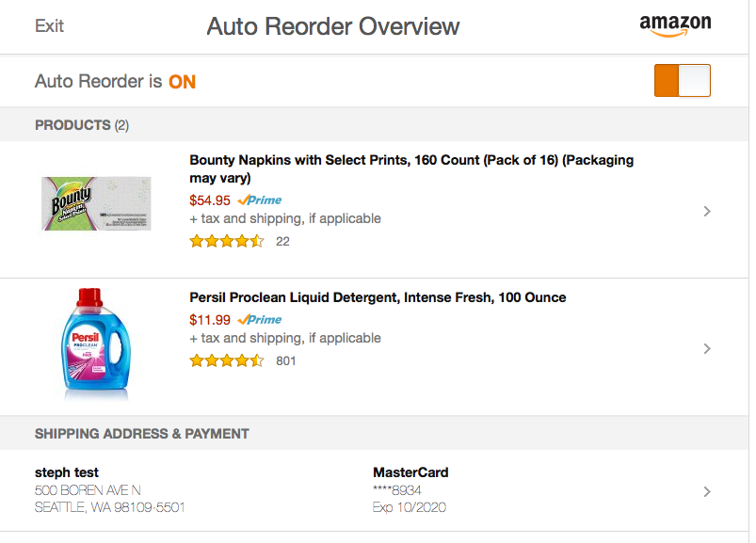756x543 pixels.
Task: Click the card number ****8934
Action: point(396,490)
